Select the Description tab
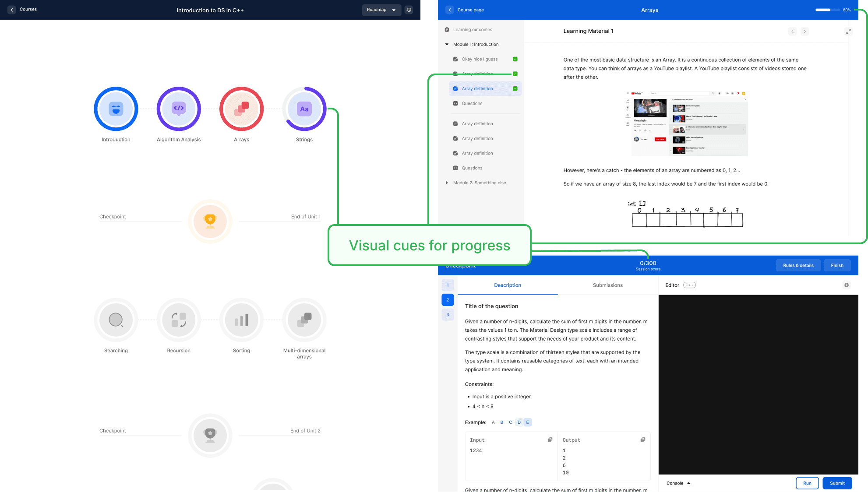 [x=508, y=285]
